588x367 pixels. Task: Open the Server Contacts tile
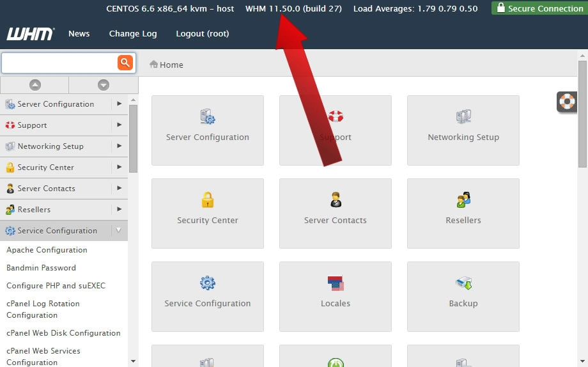click(x=336, y=214)
